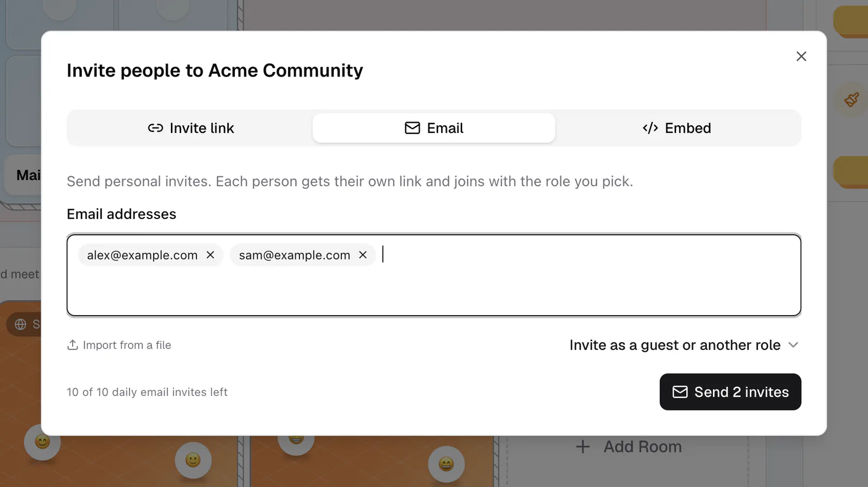Click the 'Invite people to Acme Community' heading

[215, 71]
